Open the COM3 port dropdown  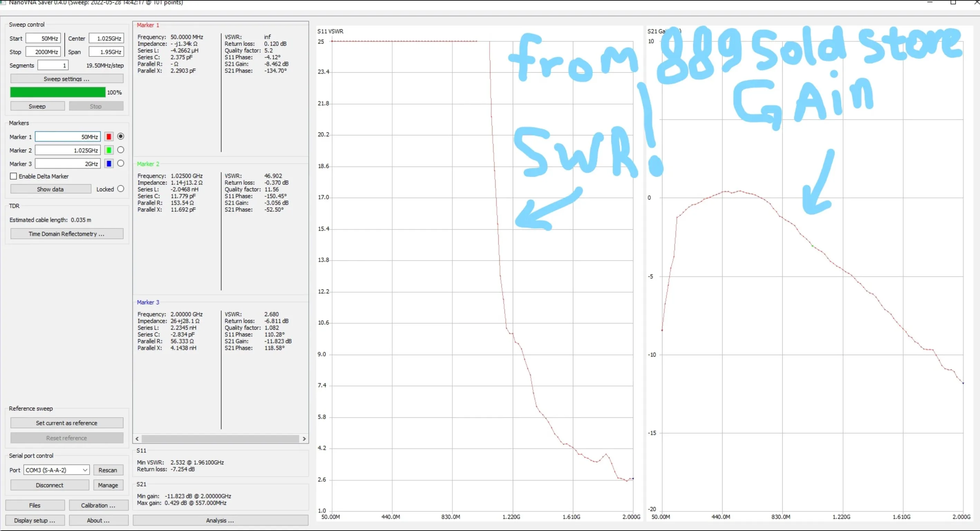pyautogui.click(x=56, y=470)
